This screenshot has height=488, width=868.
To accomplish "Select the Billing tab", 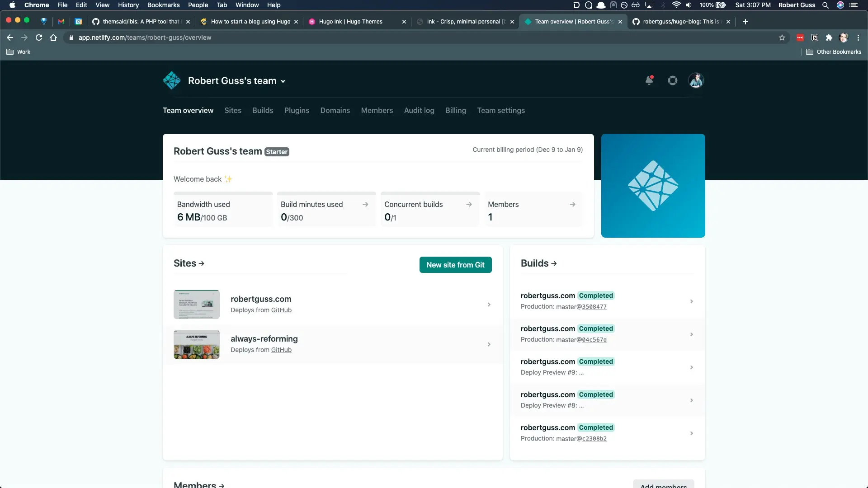I will [455, 110].
